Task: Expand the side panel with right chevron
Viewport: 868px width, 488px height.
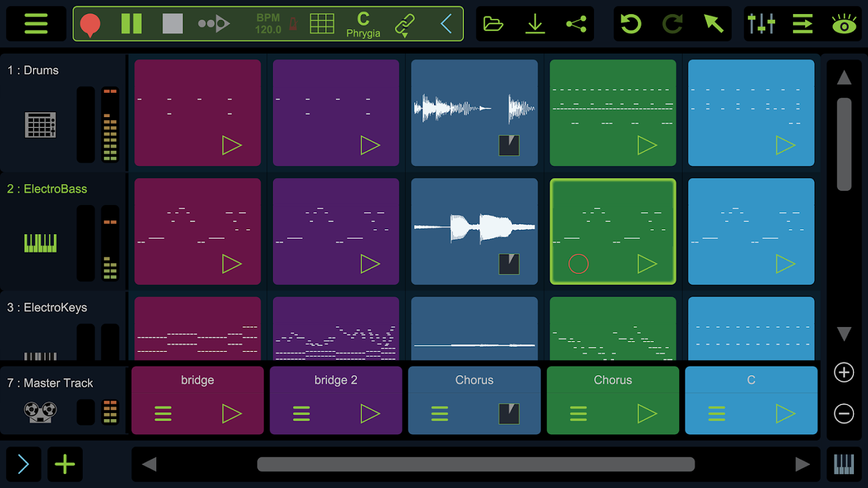Action: (x=23, y=465)
